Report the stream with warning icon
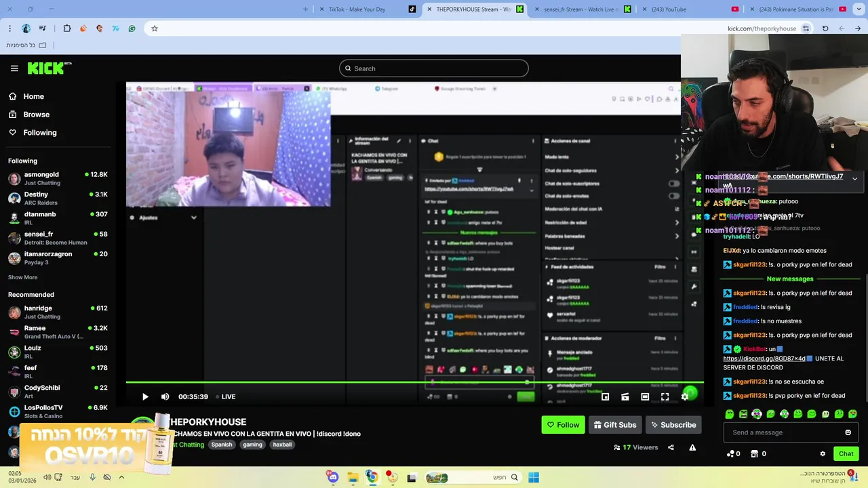 (x=692, y=447)
